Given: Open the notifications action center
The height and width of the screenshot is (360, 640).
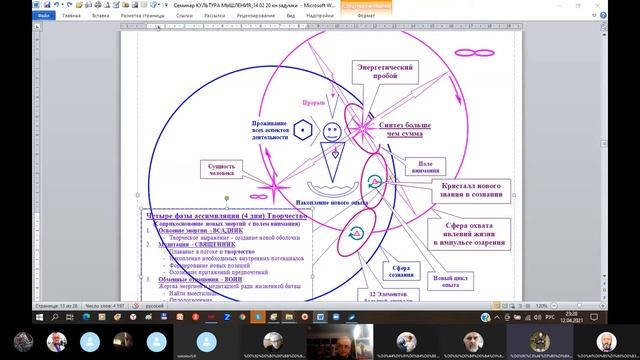Looking at the screenshot, I should click(594, 317).
